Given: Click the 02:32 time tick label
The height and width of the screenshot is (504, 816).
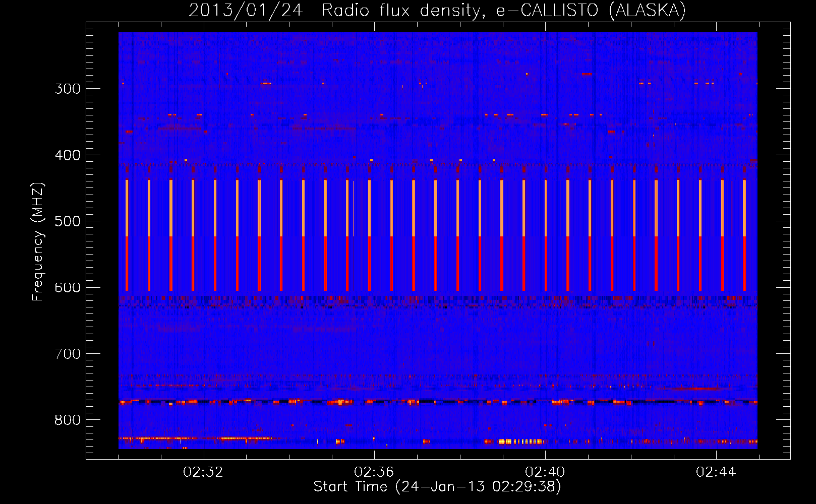Looking at the screenshot, I should point(203,472).
